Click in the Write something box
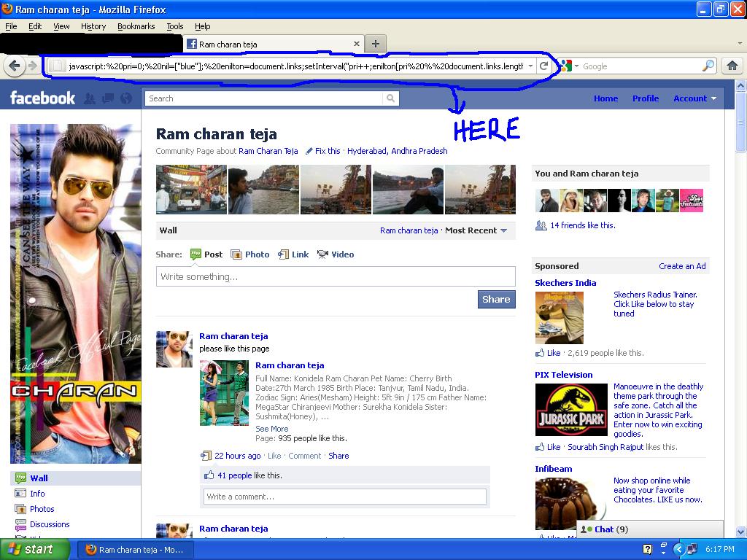 coord(336,276)
